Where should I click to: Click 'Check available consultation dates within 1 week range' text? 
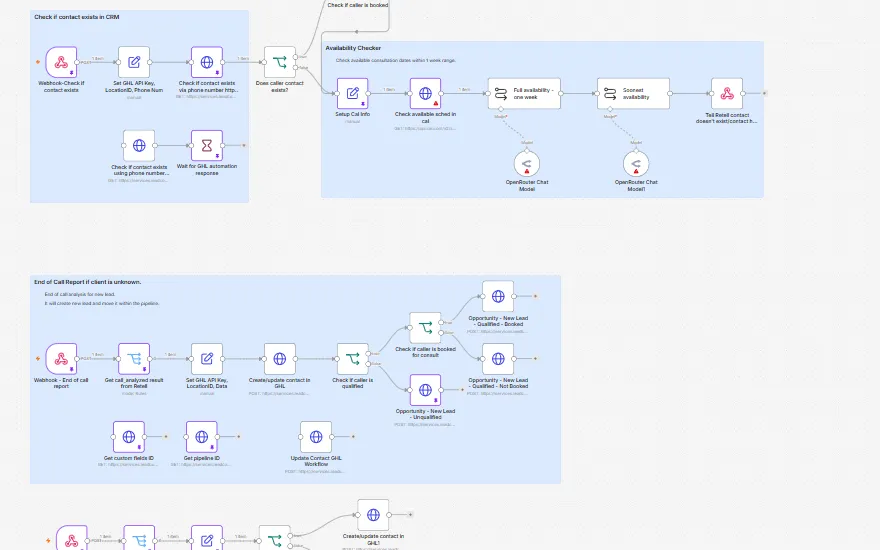(396, 60)
